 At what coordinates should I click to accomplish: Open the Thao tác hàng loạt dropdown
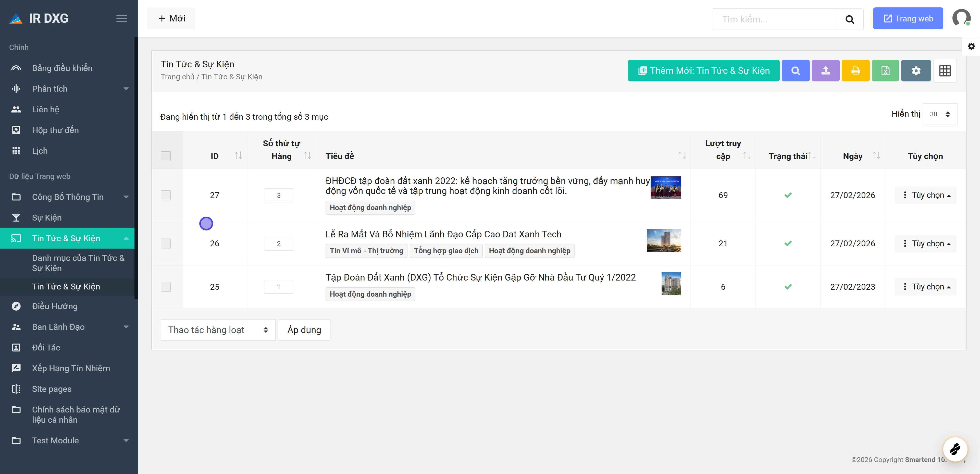pyautogui.click(x=218, y=330)
